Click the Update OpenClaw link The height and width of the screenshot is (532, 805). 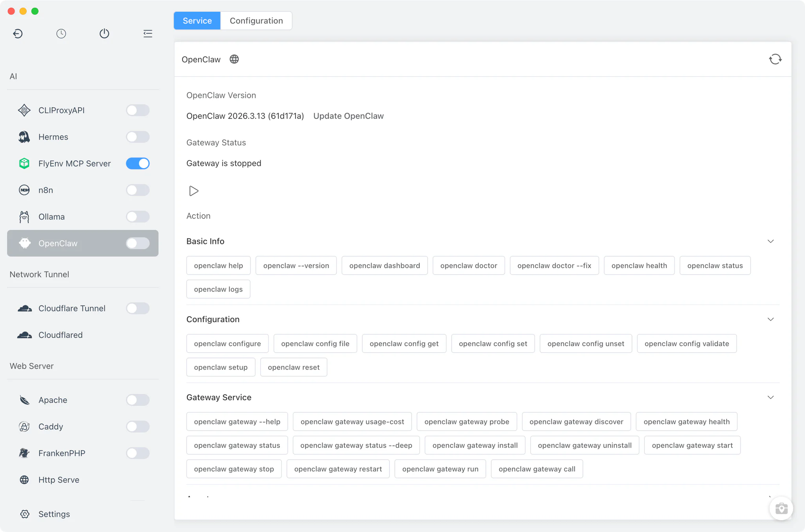point(348,116)
